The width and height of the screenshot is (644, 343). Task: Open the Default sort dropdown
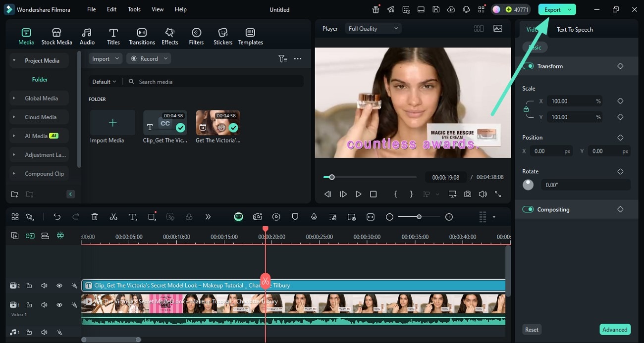pos(104,82)
